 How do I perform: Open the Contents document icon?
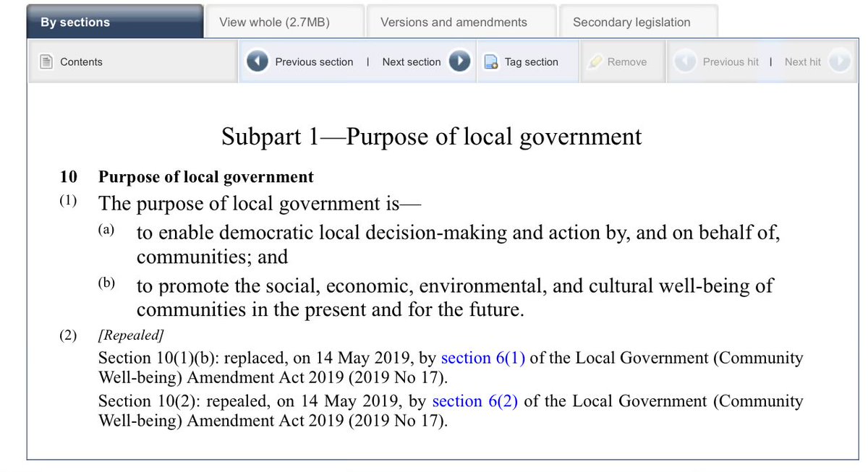[x=46, y=62]
